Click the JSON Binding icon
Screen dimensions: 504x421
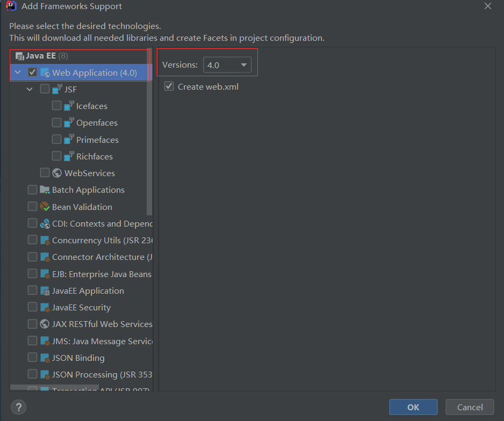(45, 358)
